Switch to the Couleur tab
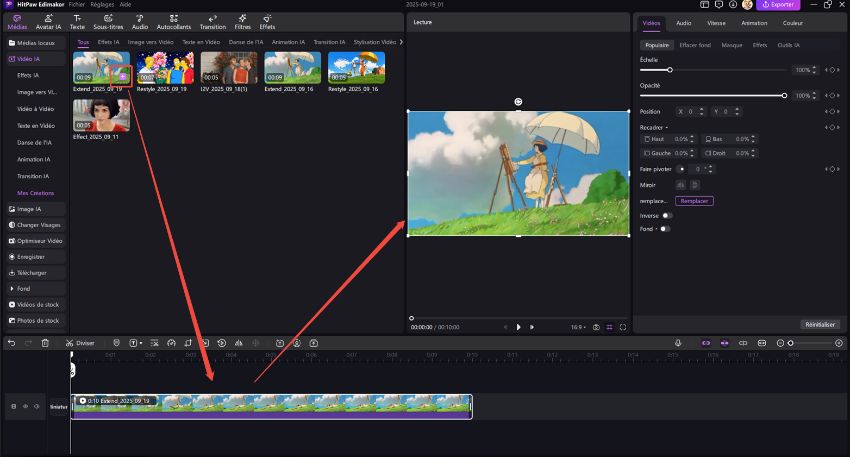The image size is (850, 457). click(x=793, y=23)
